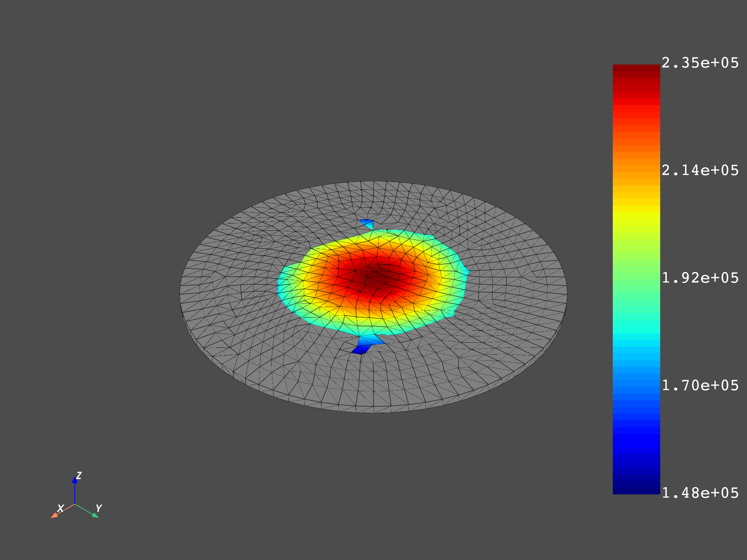747x560 pixels.
Task: Click the 2.14e+05 legend label
Action: (700, 170)
